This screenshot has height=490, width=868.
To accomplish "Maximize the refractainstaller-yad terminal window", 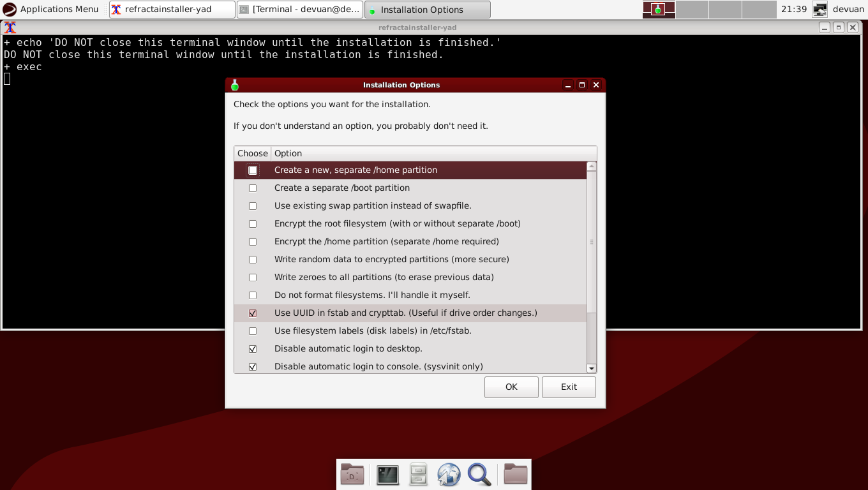I will click(x=839, y=27).
